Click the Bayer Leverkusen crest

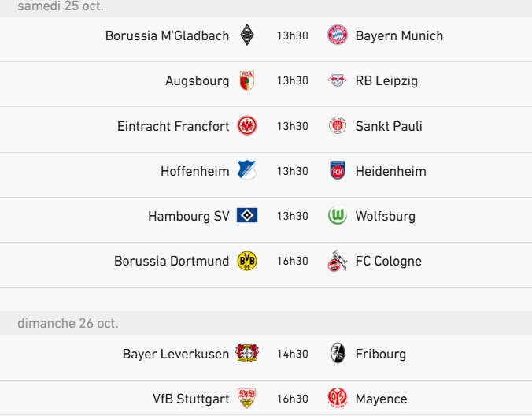247,354
